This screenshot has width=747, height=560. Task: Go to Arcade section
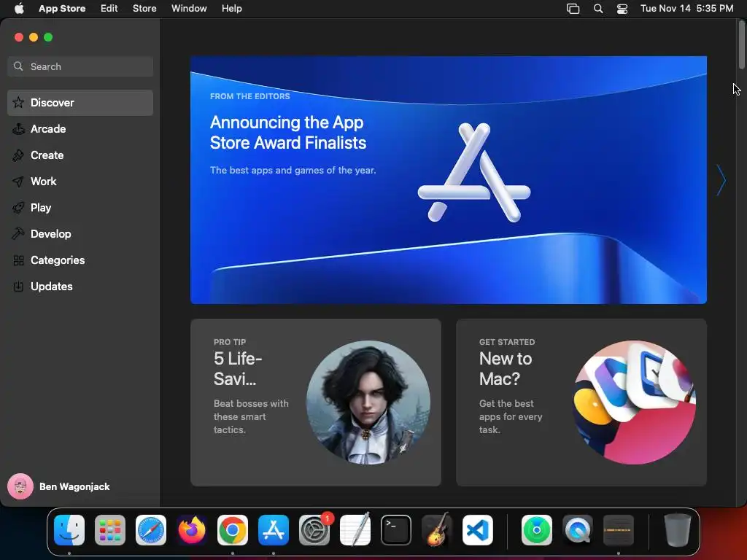(80, 128)
